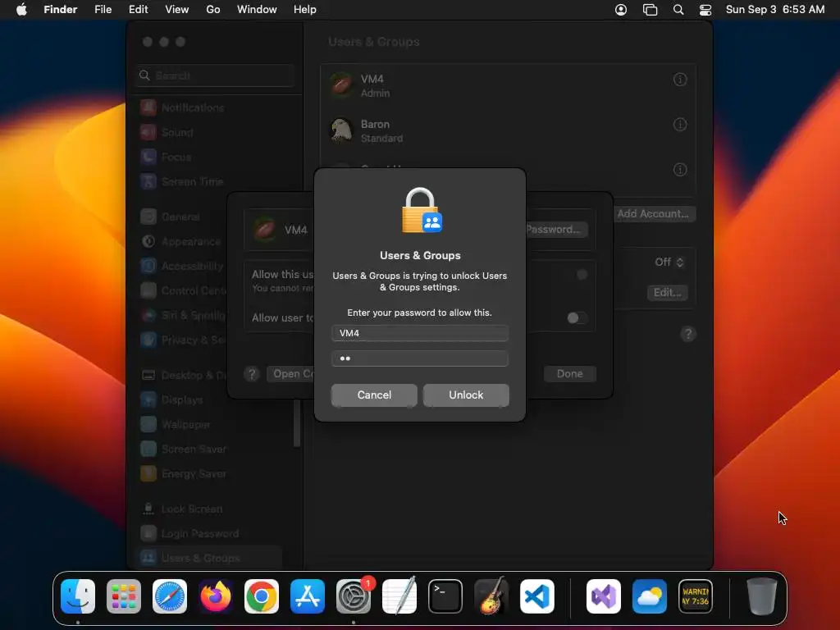Launch GarageBand from the Dock
Viewport: 840px width, 630px height.
[491, 596]
